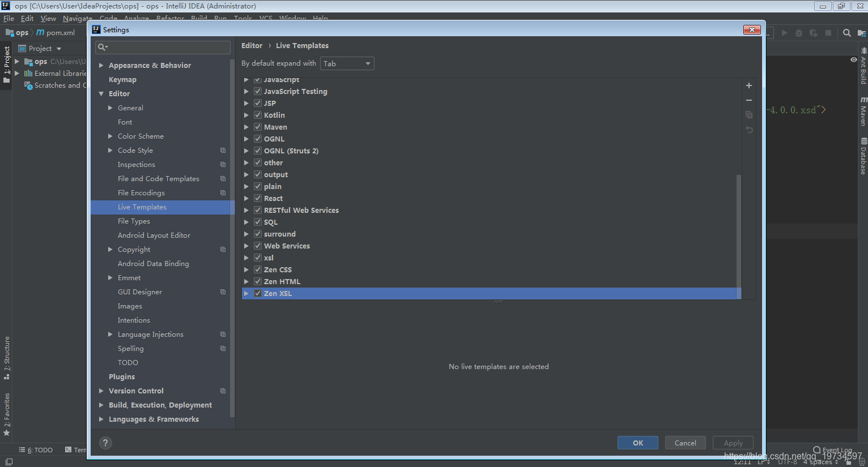The image size is (868, 467).
Task: Expand the Appearance & Behavior settings section
Action: [101, 66]
